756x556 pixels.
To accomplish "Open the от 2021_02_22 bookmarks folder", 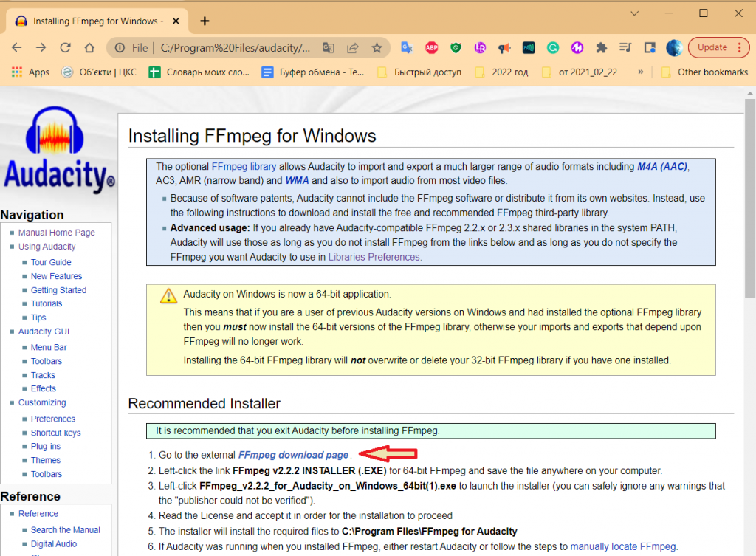I will click(x=579, y=72).
